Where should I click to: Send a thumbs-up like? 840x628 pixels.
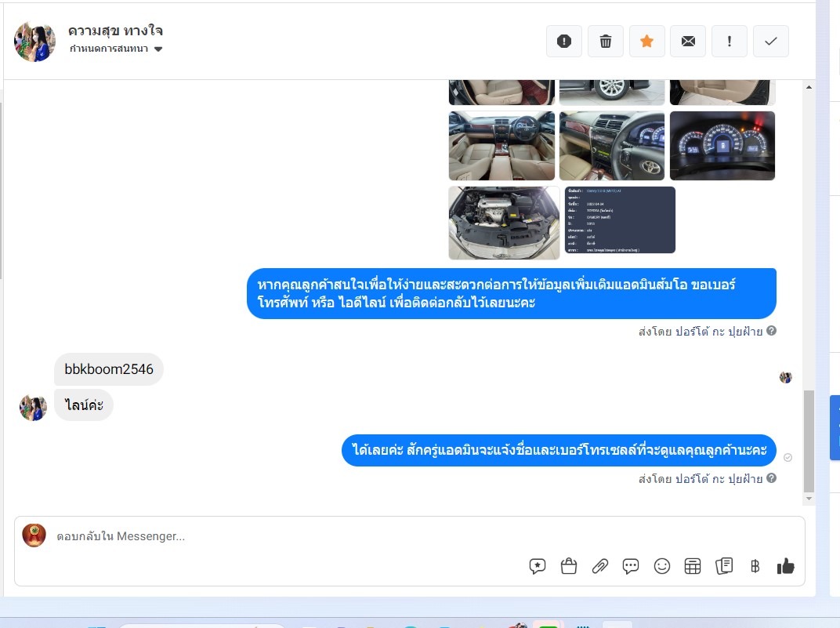point(785,566)
